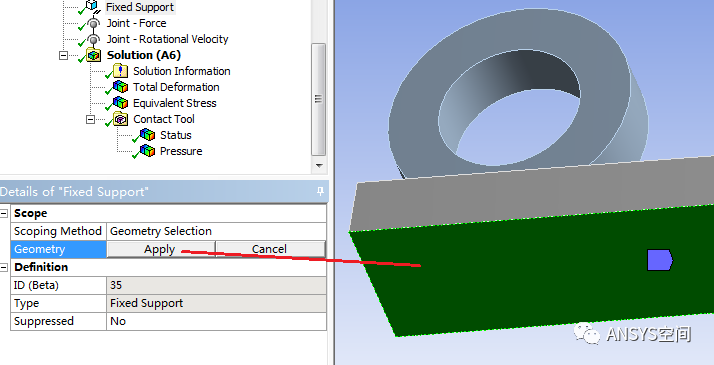Click the Status contact result icon

click(148, 135)
